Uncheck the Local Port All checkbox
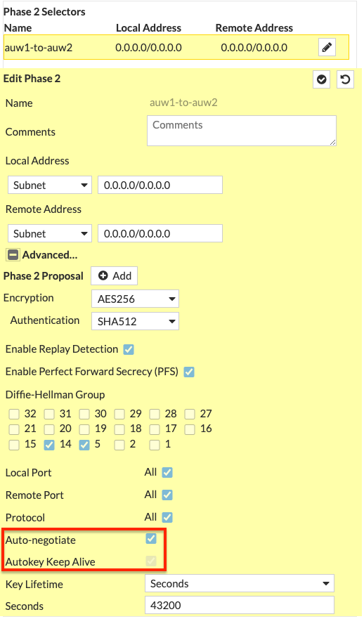364x619 pixels. coord(167,473)
